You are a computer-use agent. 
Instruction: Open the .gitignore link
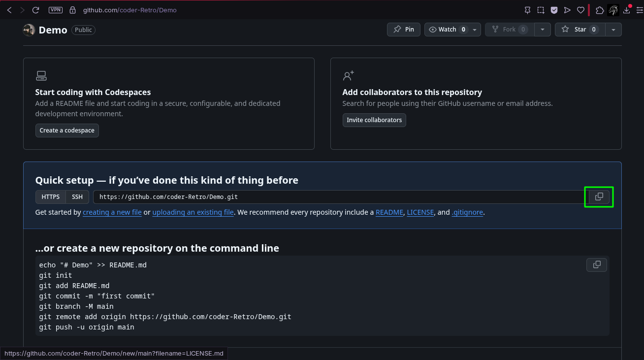(x=467, y=212)
